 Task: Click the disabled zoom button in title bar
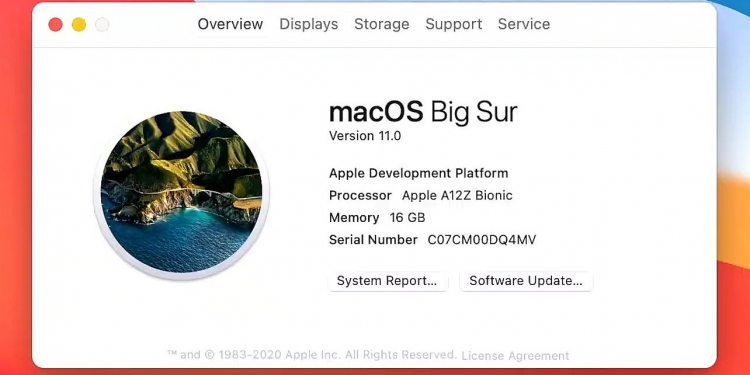(x=102, y=24)
